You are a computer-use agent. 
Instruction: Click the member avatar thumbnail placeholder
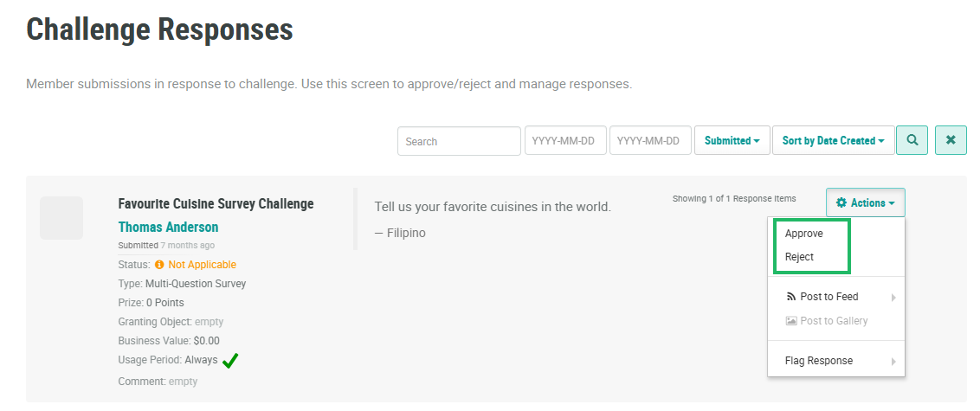[61, 218]
